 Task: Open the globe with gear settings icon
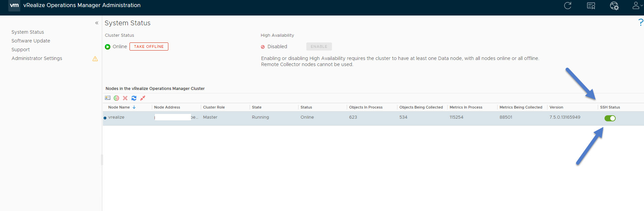point(614,6)
